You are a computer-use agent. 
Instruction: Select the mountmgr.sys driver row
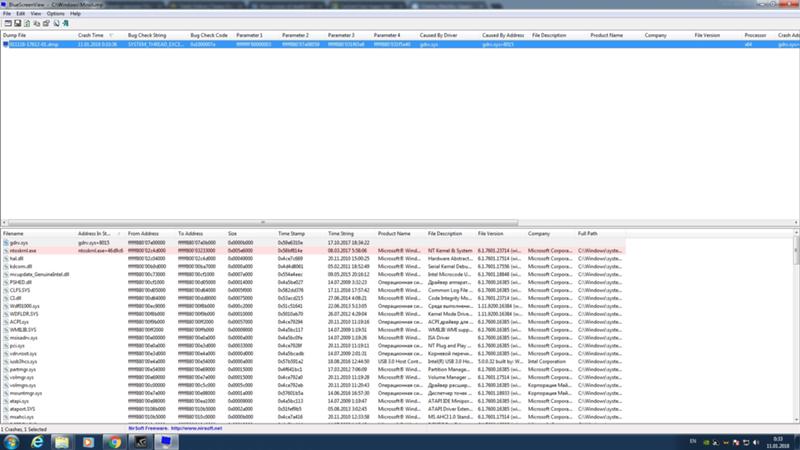point(313,393)
